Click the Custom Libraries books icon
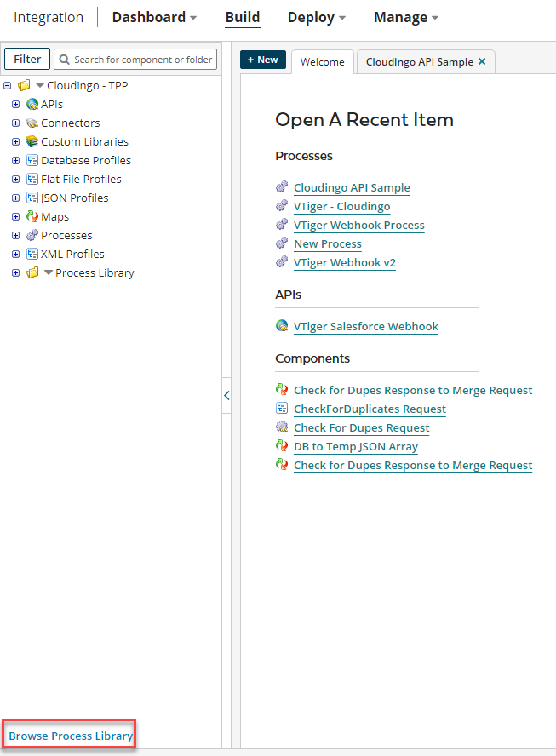The image size is (556, 756). [30, 141]
